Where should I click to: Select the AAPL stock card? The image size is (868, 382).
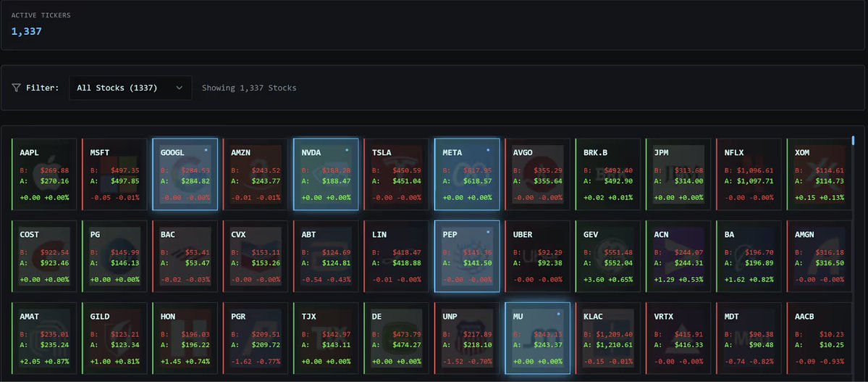tap(43, 175)
